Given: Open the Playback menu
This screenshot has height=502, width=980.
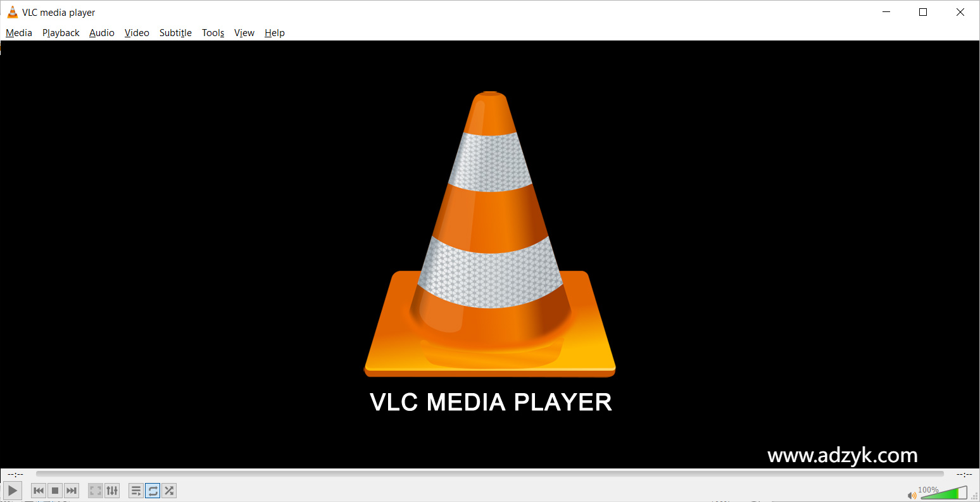Looking at the screenshot, I should 61,33.
